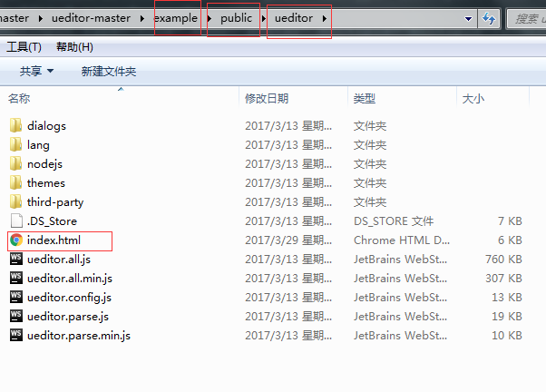
Task: Click the DS_STORE 文件 type cell
Action: [394, 220]
